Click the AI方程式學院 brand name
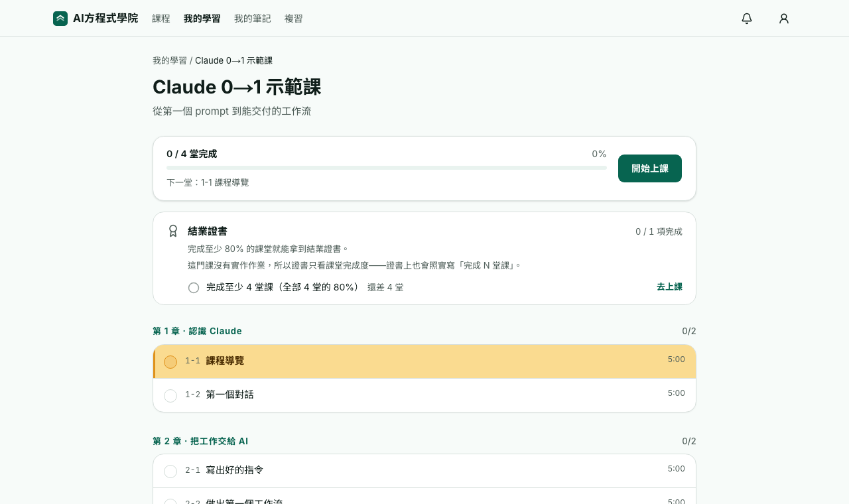849x504 pixels. (x=105, y=19)
